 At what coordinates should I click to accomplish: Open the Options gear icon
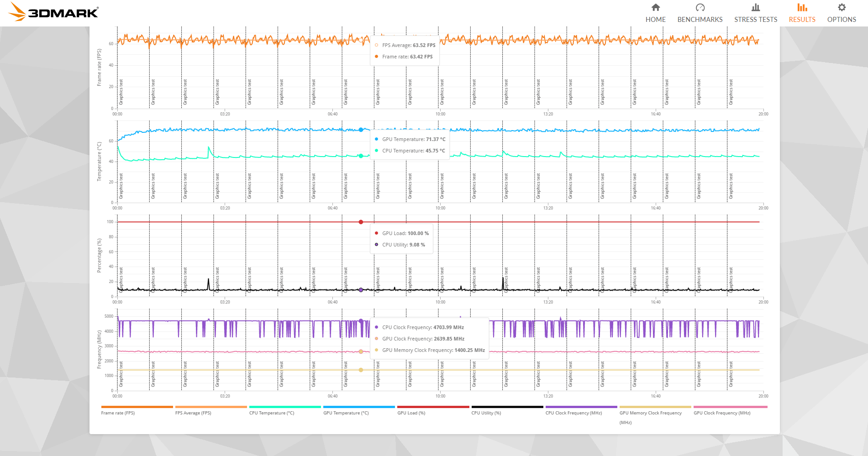842,7
